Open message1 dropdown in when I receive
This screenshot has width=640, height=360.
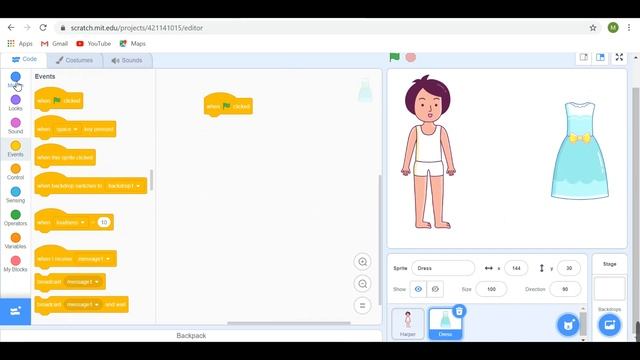pyautogui.click(x=94, y=259)
